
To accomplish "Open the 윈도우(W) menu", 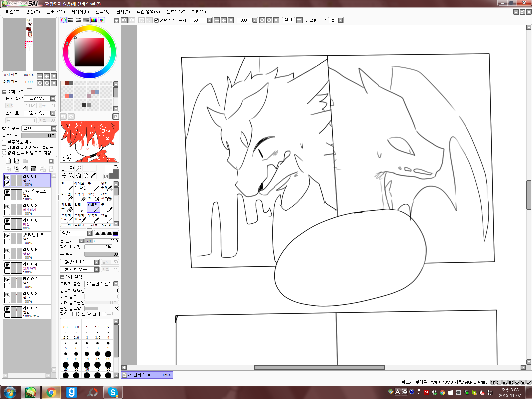I will coord(176,12).
